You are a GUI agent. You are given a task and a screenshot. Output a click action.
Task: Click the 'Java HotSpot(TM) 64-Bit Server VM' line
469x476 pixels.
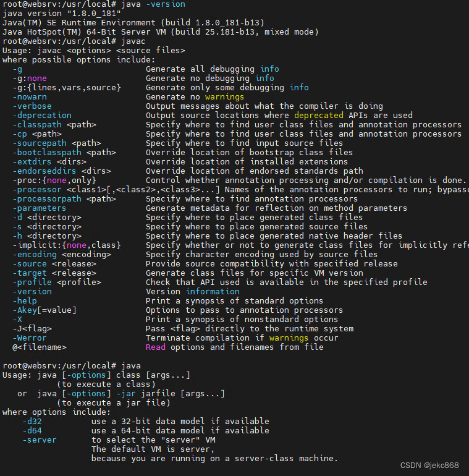coord(161,32)
